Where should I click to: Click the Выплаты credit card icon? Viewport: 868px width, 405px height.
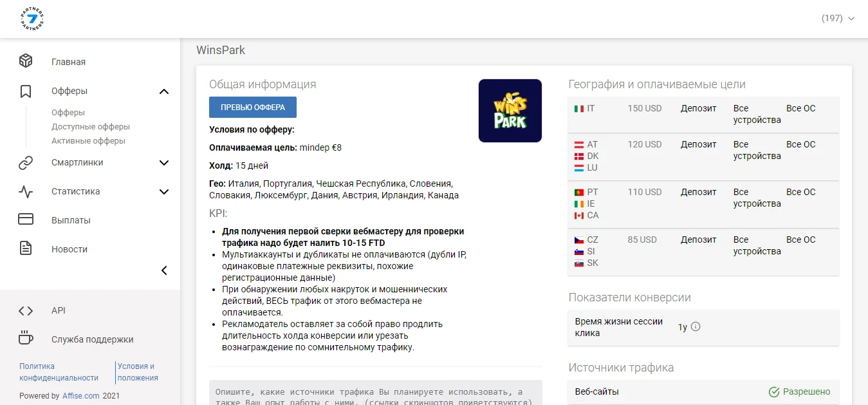coord(26,220)
